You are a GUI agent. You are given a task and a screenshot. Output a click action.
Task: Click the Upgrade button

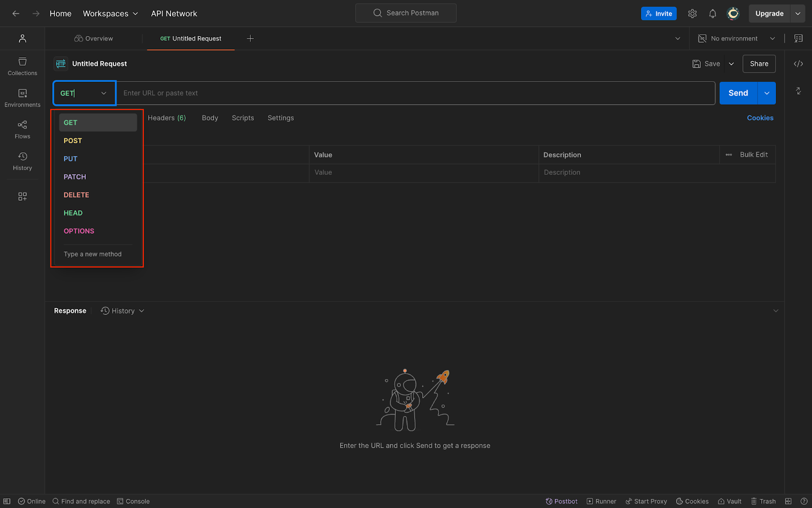pyautogui.click(x=769, y=14)
